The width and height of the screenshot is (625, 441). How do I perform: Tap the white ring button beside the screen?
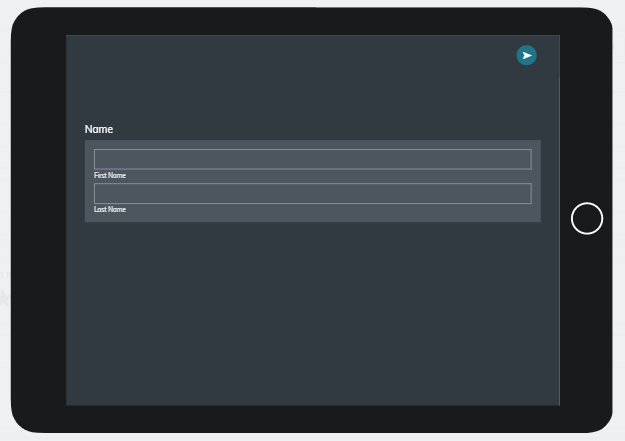pyautogui.click(x=587, y=218)
